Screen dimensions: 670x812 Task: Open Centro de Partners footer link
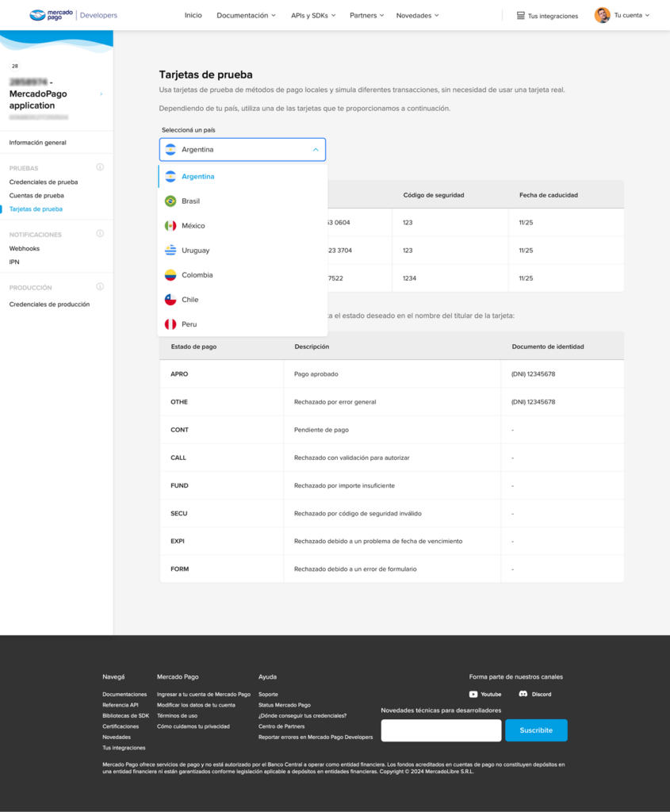pyautogui.click(x=281, y=726)
